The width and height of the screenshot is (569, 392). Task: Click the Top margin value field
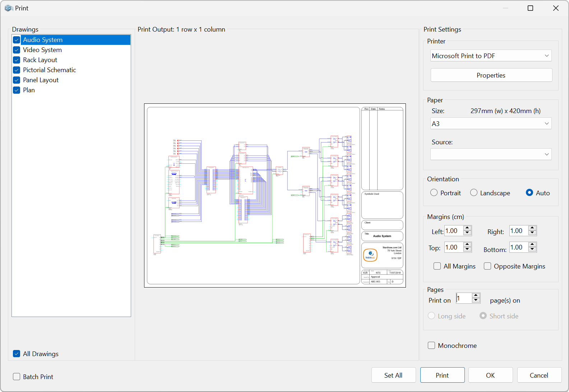coord(454,247)
